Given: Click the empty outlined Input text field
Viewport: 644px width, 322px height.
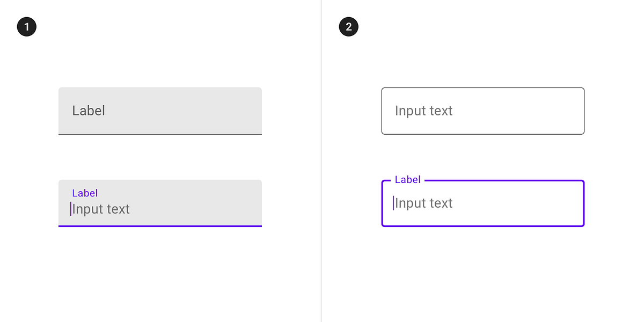Looking at the screenshot, I should pyautogui.click(x=482, y=111).
